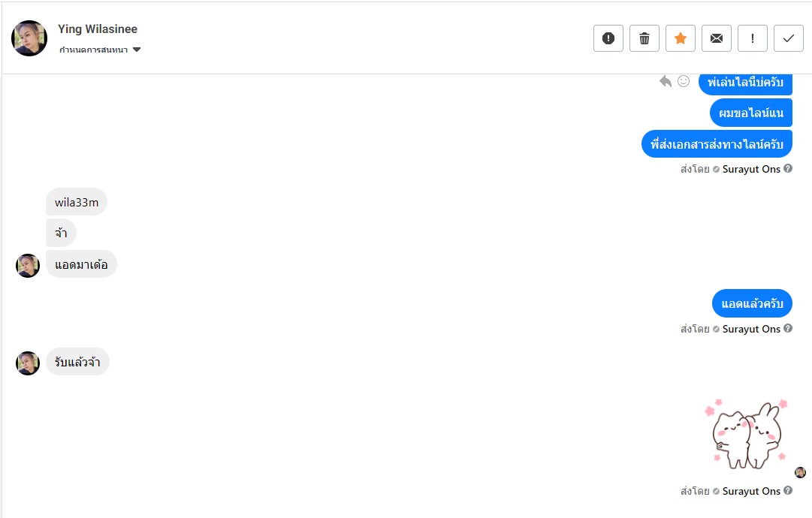The image size is (812, 518).
Task: Click help icon under the พี่ส่งเอกสารส่งทางไลน์ครับ message
Action: tap(788, 169)
